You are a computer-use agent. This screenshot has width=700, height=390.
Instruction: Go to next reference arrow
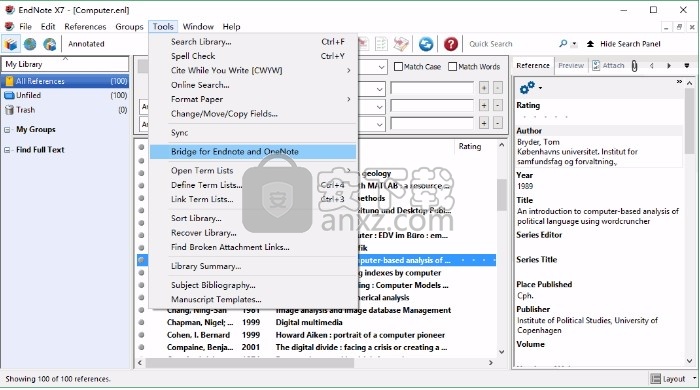click(669, 66)
